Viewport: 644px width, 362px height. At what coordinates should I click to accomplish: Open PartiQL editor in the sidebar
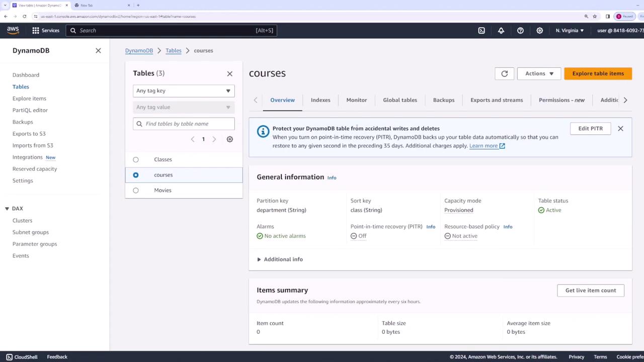point(30,110)
